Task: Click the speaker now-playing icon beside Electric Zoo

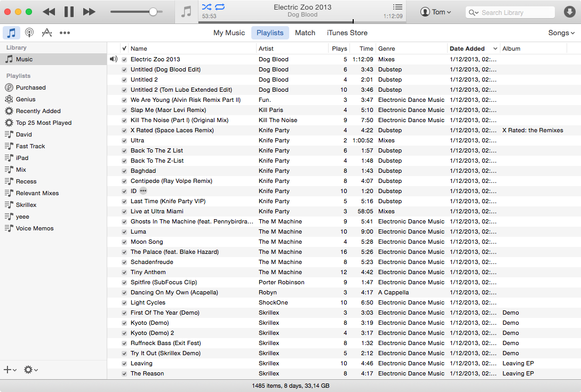Action: [114, 59]
